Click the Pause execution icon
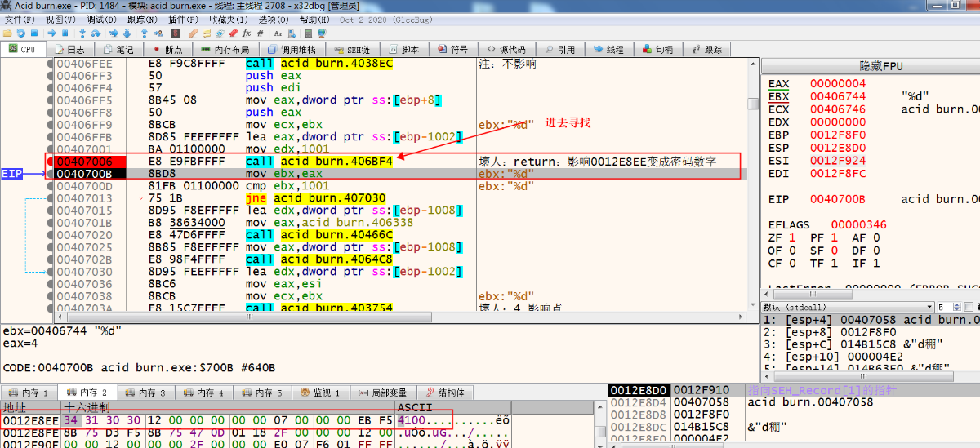The width and height of the screenshot is (980, 448). [65, 33]
